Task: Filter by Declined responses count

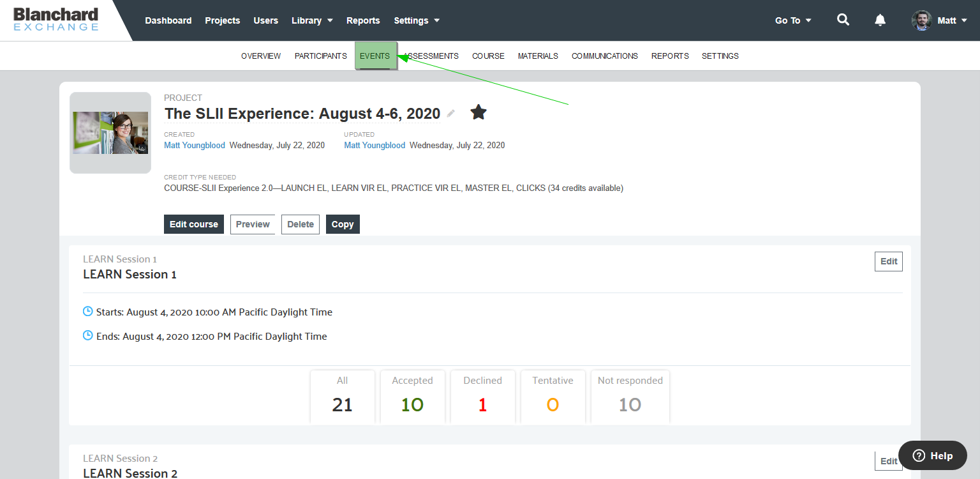Action: point(483,396)
